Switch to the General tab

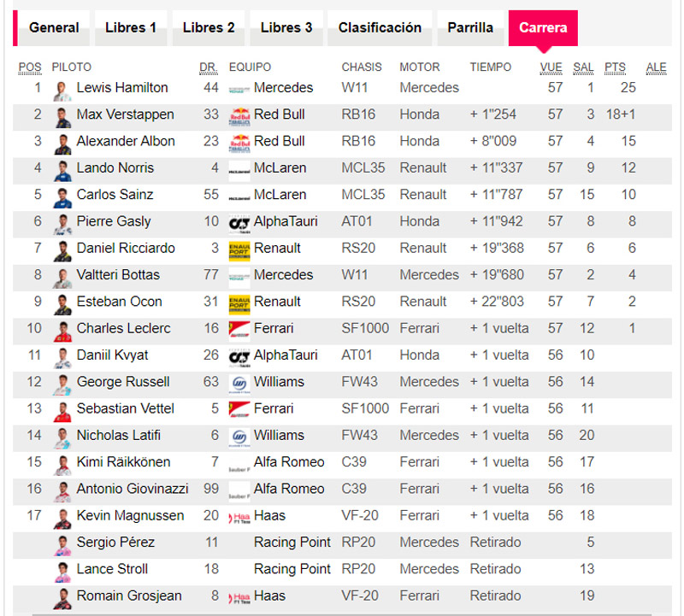[x=54, y=27]
